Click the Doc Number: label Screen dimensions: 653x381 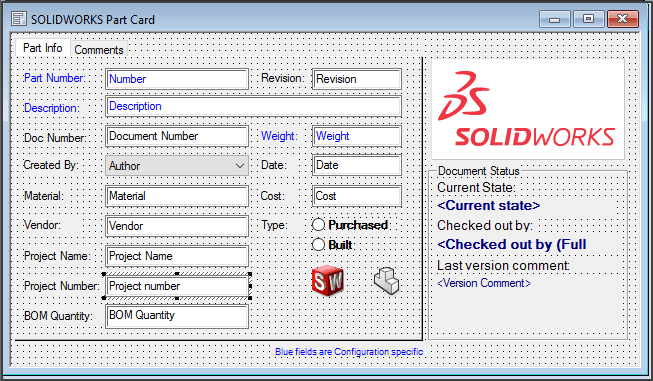point(55,138)
